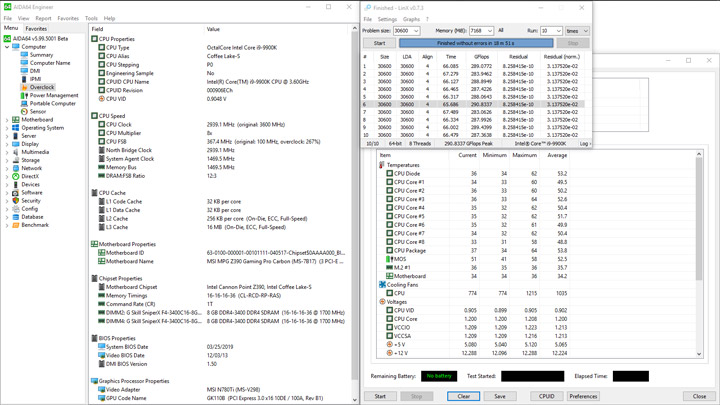Toggle the CPU Core #1 checkbox
Image resolution: width=720 pixels, height=405 pixels.
389,182
